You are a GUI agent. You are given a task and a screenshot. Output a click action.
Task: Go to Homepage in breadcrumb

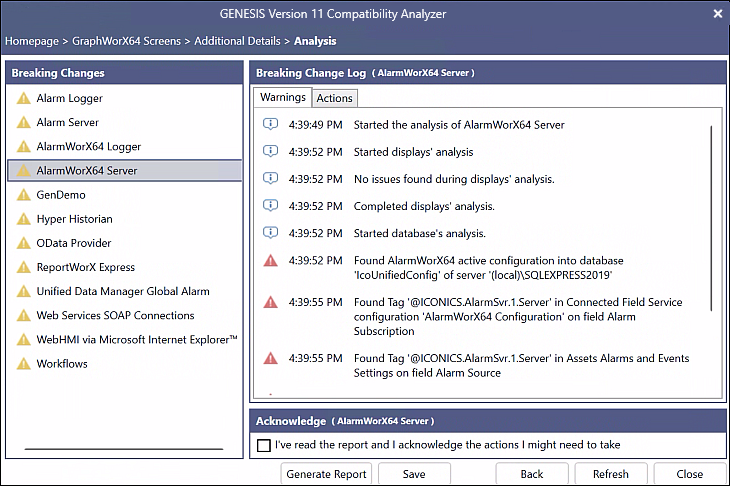point(32,41)
